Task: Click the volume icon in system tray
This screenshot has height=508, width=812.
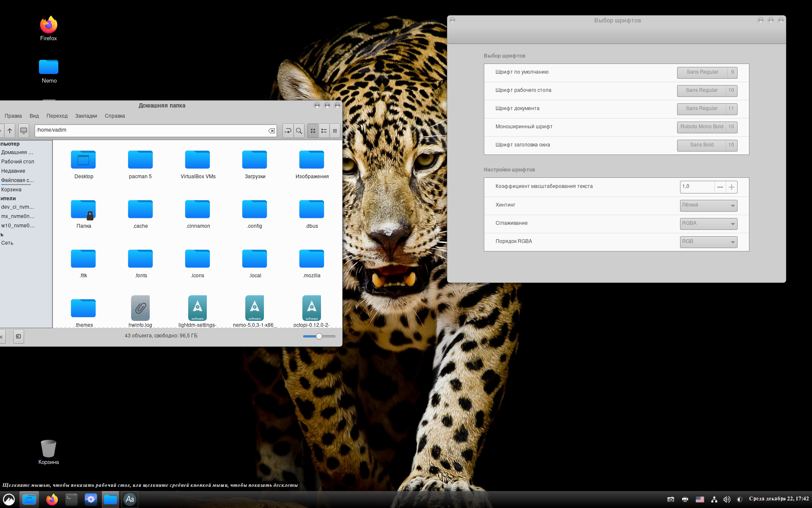Action: [727, 500]
